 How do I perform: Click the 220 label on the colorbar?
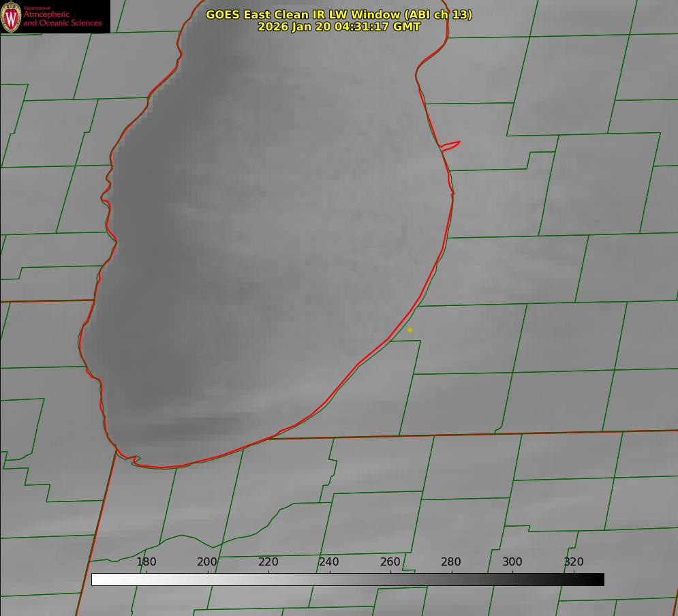[x=268, y=562]
